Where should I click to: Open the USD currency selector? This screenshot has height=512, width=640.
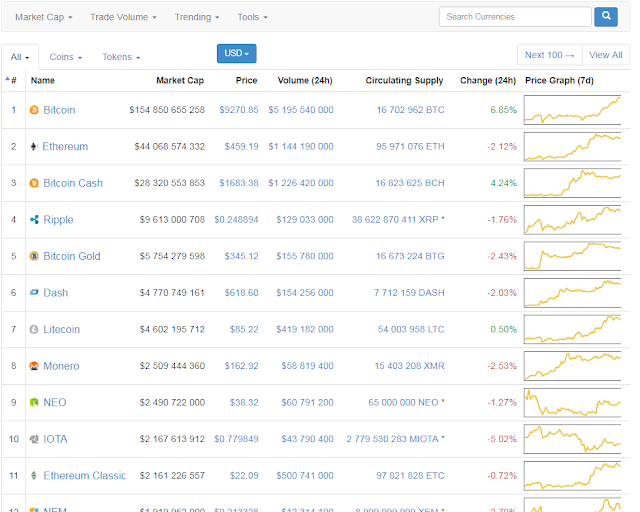click(236, 53)
